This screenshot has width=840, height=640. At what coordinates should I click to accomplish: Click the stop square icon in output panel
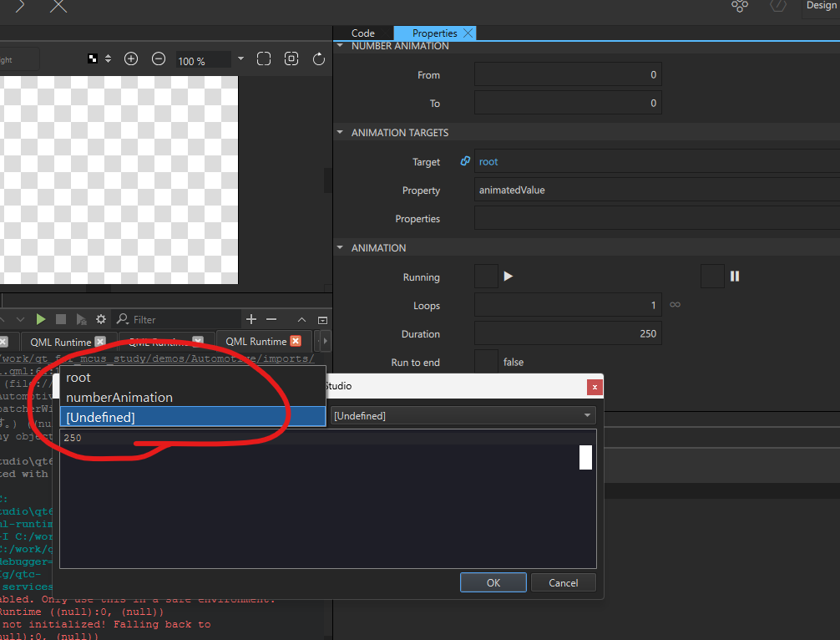point(61,319)
